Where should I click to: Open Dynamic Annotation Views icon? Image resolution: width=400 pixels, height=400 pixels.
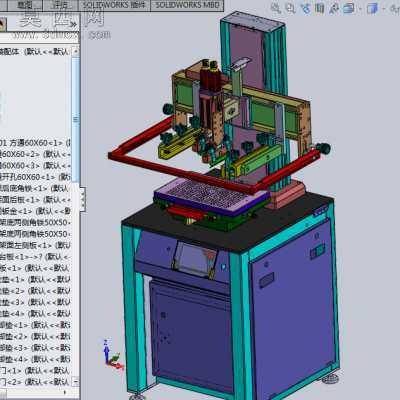click(x=334, y=8)
